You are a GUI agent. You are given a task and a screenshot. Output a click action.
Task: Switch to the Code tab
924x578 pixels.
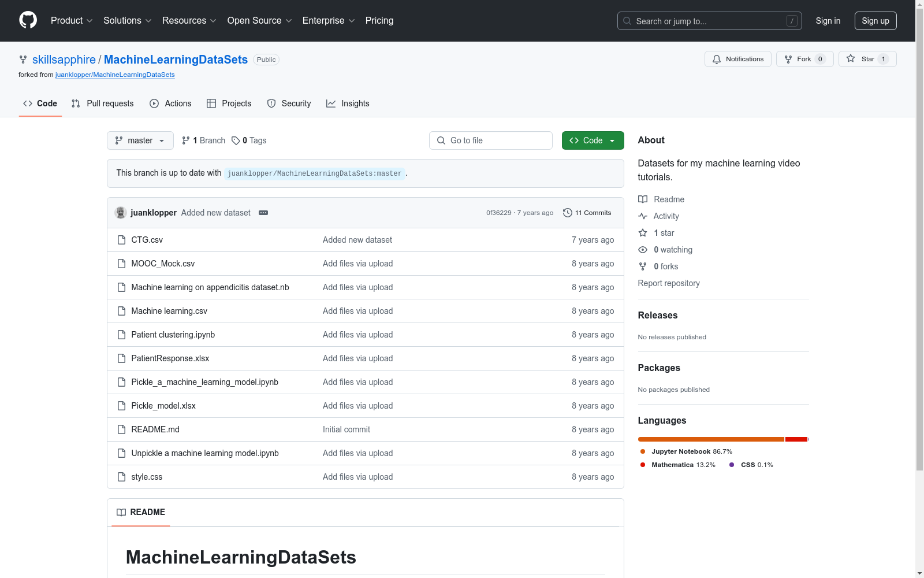40,103
